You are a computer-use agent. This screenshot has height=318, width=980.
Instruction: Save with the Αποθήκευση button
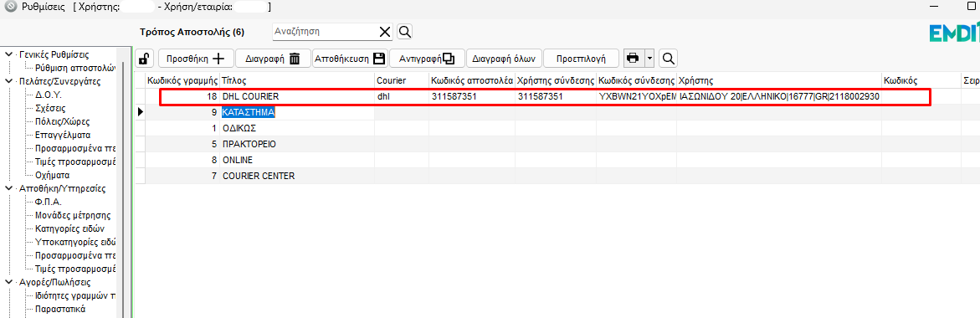350,59
